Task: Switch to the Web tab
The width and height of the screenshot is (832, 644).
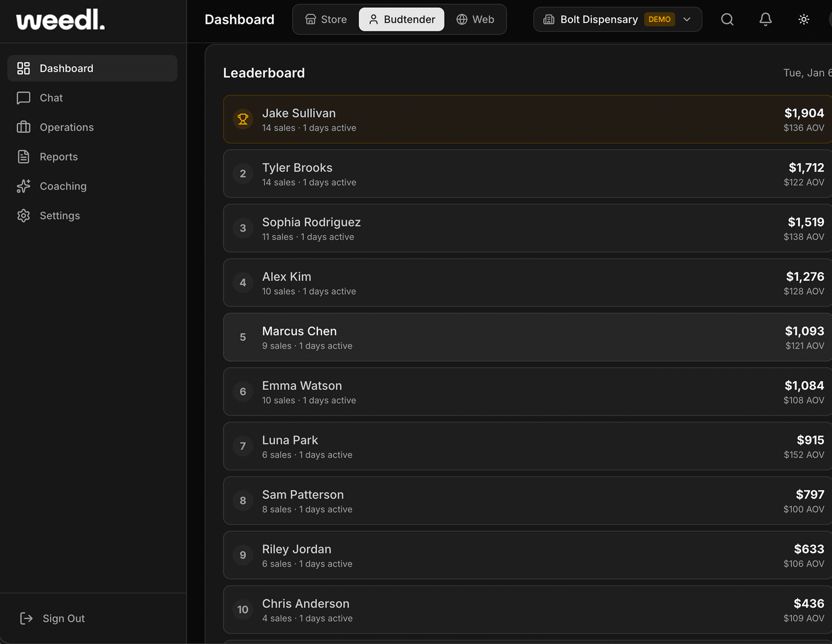Action: (x=476, y=19)
